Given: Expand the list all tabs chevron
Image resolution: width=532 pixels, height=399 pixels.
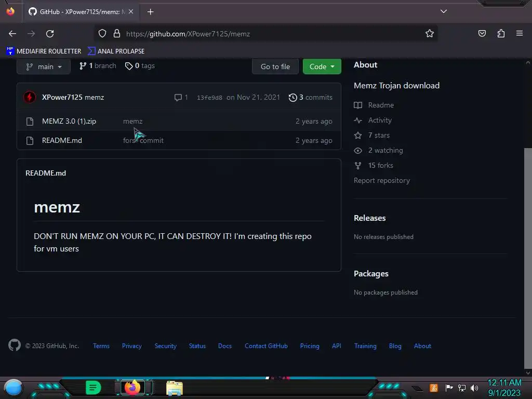Looking at the screenshot, I should click(x=444, y=11).
